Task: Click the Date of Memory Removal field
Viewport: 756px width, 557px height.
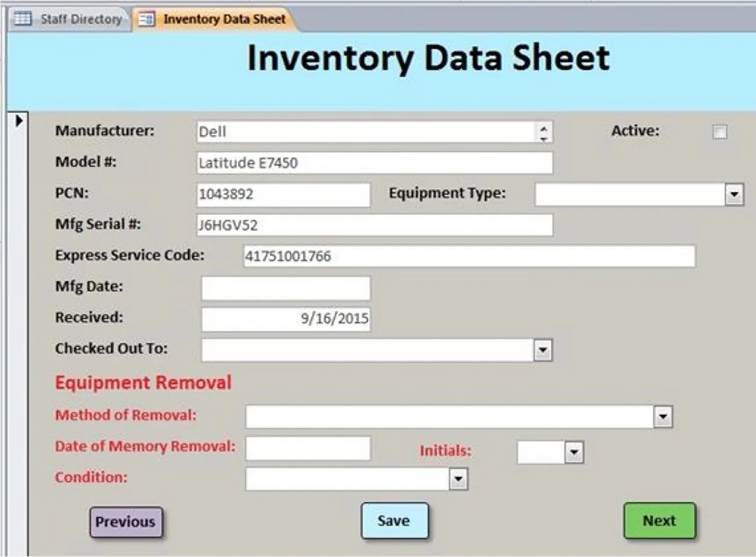Action: (307, 447)
